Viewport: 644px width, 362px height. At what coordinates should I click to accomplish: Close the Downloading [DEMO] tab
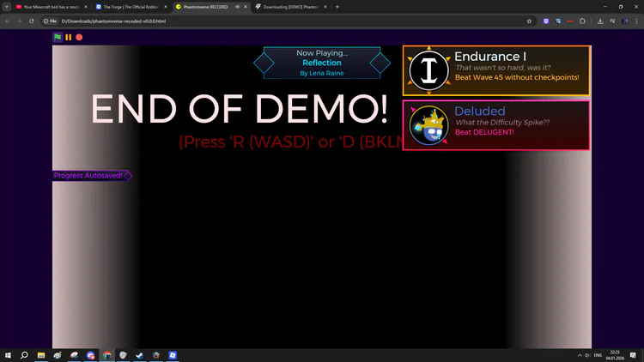tap(325, 7)
